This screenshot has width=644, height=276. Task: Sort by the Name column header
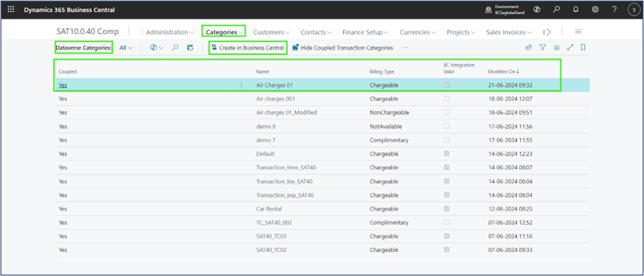pyautogui.click(x=262, y=72)
